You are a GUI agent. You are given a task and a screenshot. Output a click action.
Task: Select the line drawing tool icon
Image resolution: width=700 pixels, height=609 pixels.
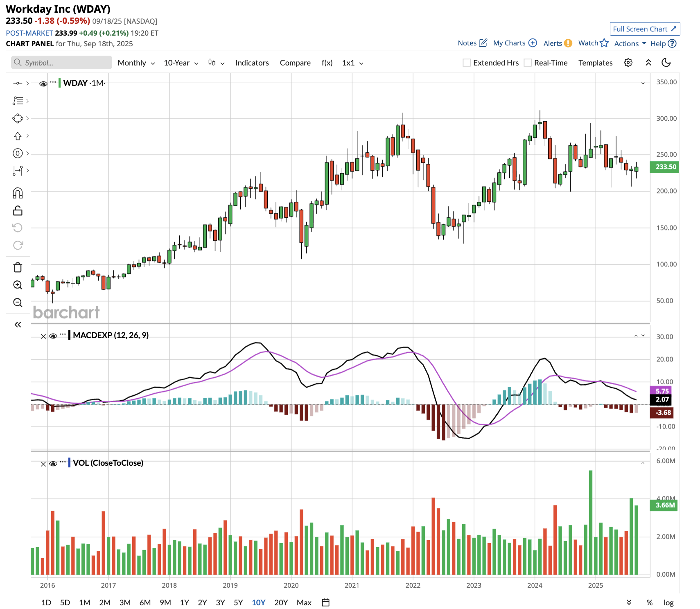(18, 83)
